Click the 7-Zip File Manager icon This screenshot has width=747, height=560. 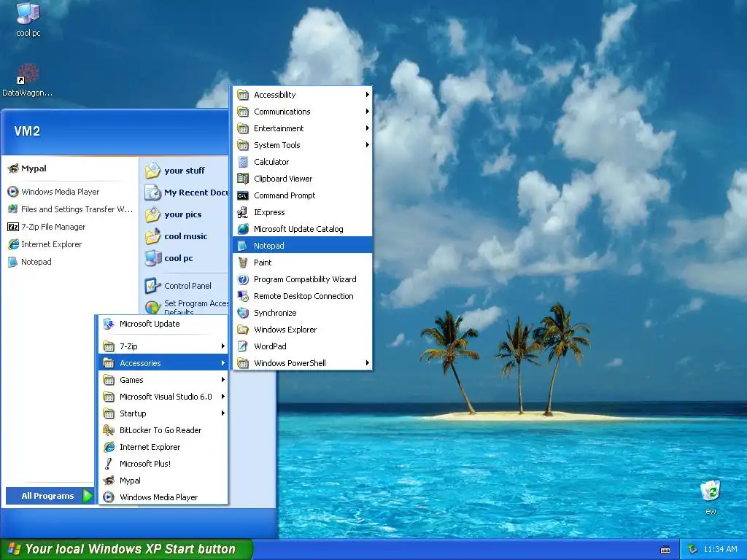coord(13,227)
